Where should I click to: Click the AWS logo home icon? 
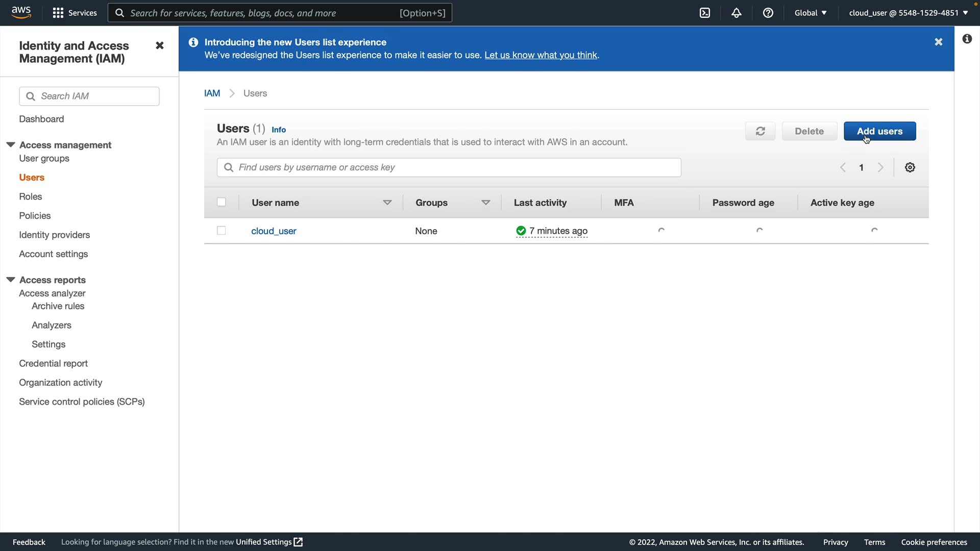pyautogui.click(x=21, y=12)
